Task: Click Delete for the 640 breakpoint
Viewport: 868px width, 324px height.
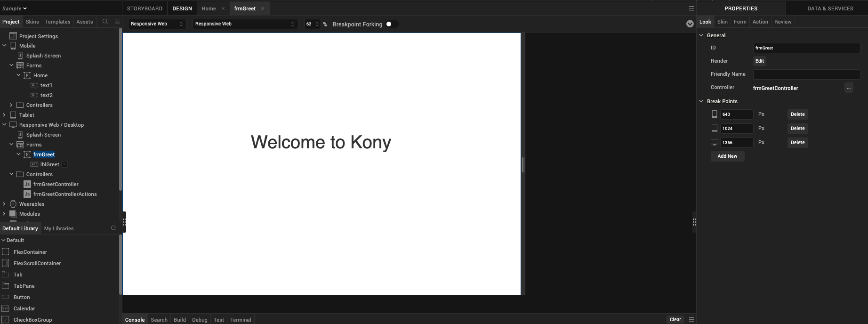Action: pyautogui.click(x=798, y=114)
